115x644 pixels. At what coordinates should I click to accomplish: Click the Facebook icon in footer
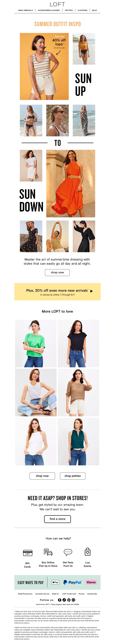point(59,600)
